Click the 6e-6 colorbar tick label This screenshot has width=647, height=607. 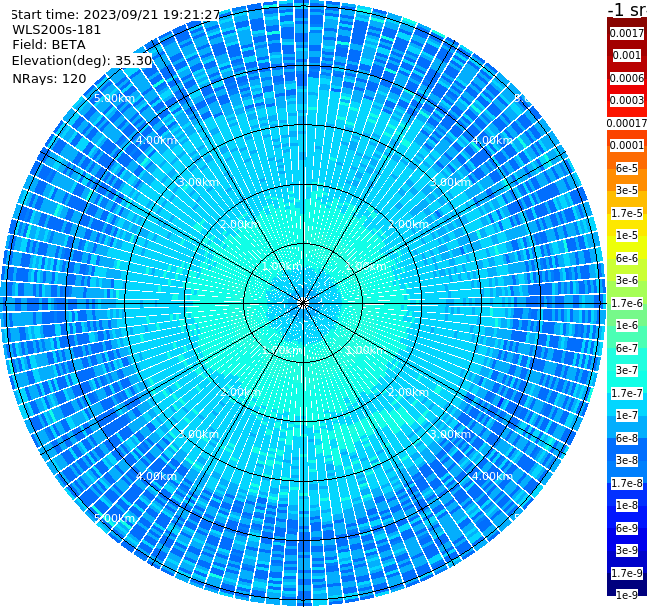coord(627,258)
